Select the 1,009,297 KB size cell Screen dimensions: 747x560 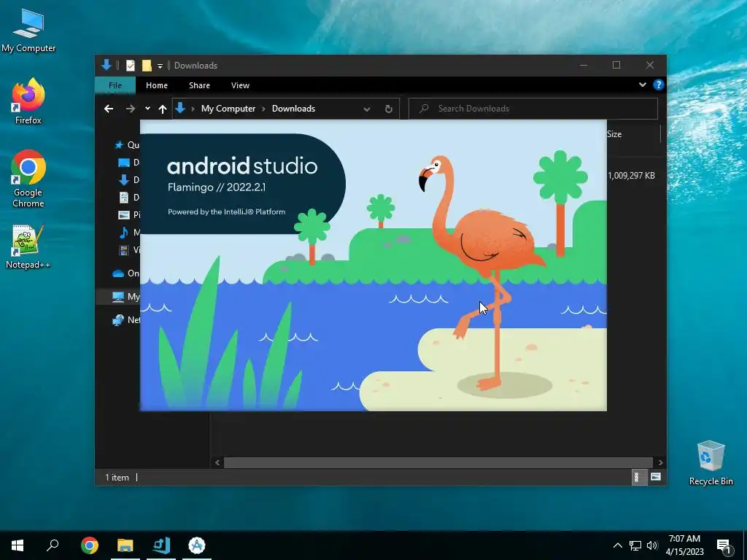point(631,176)
